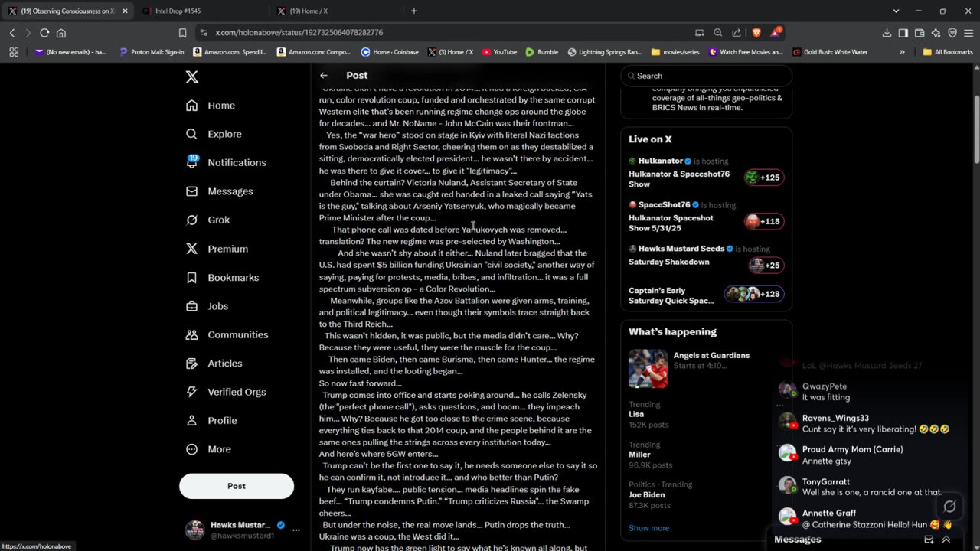Click browser home icon
The width and height of the screenshot is (980, 551).
[x=61, y=33]
